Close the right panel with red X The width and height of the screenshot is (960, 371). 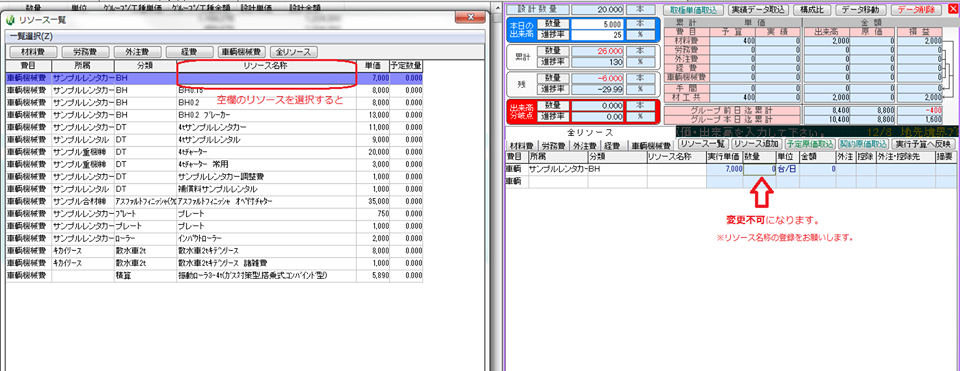pos(953,10)
